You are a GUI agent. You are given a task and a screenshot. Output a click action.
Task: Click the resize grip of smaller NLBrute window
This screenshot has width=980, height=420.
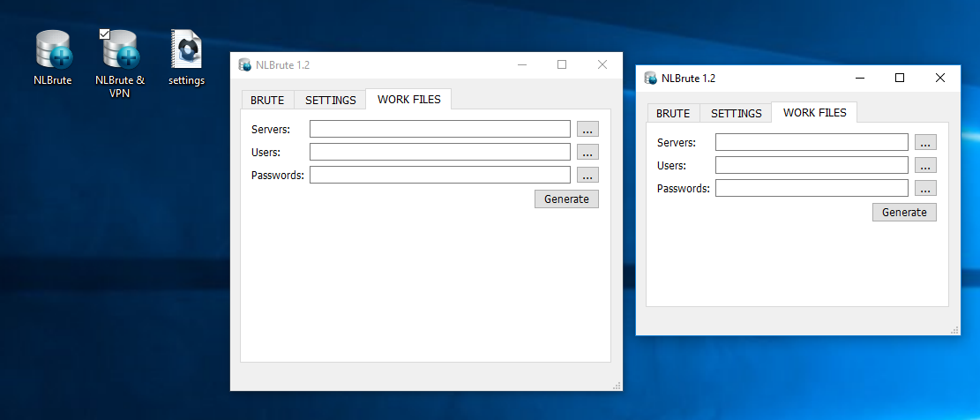[954, 330]
